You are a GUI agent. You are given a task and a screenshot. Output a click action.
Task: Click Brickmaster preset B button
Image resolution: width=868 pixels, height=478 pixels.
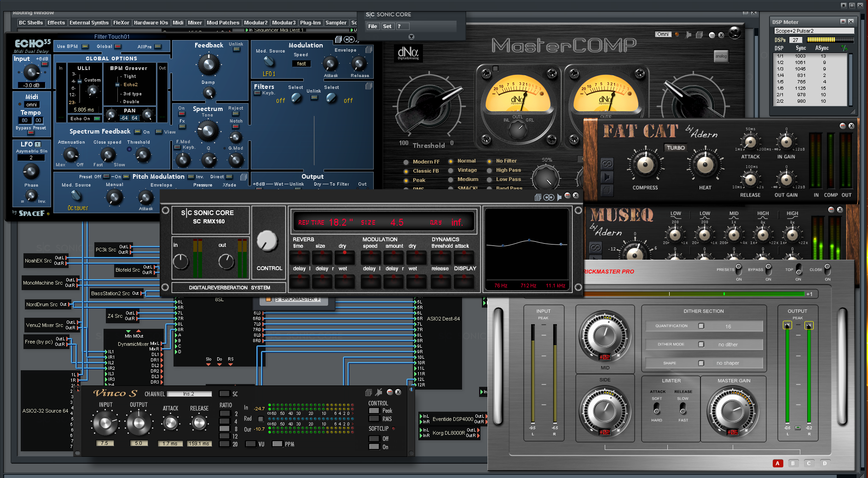[793, 463]
